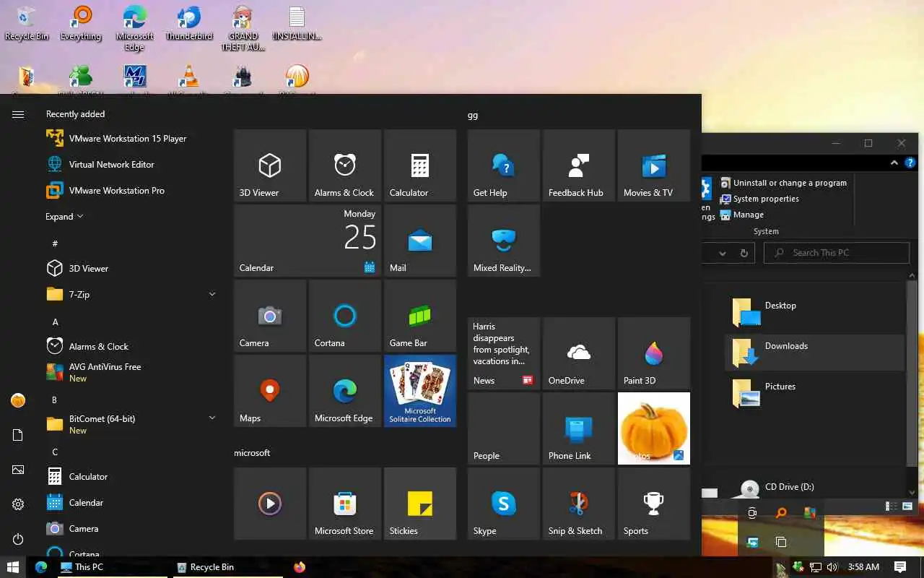Image resolution: width=924 pixels, height=578 pixels.
Task: Click the letter A section header
Action: (x=56, y=322)
